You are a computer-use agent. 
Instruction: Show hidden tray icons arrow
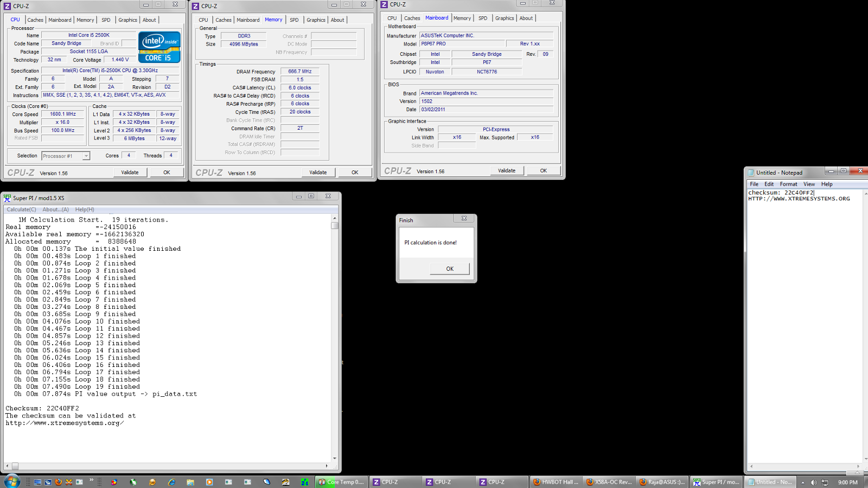coord(803,483)
